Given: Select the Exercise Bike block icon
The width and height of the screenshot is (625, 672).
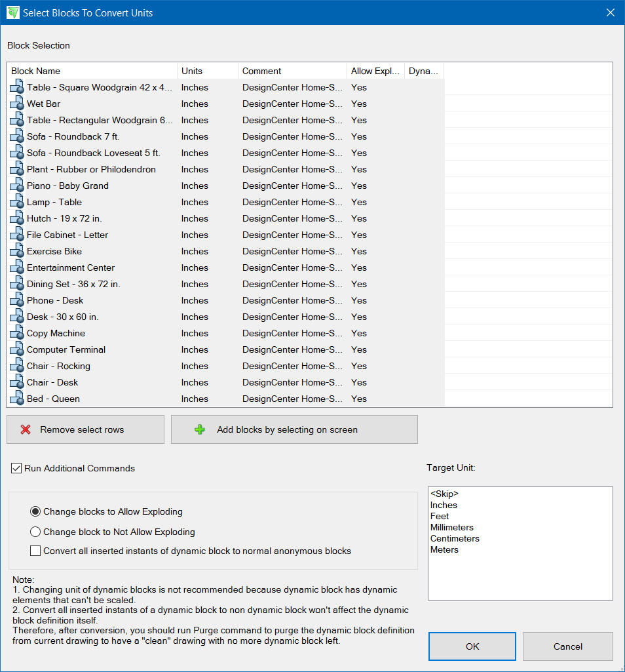Looking at the screenshot, I should (x=17, y=251).
